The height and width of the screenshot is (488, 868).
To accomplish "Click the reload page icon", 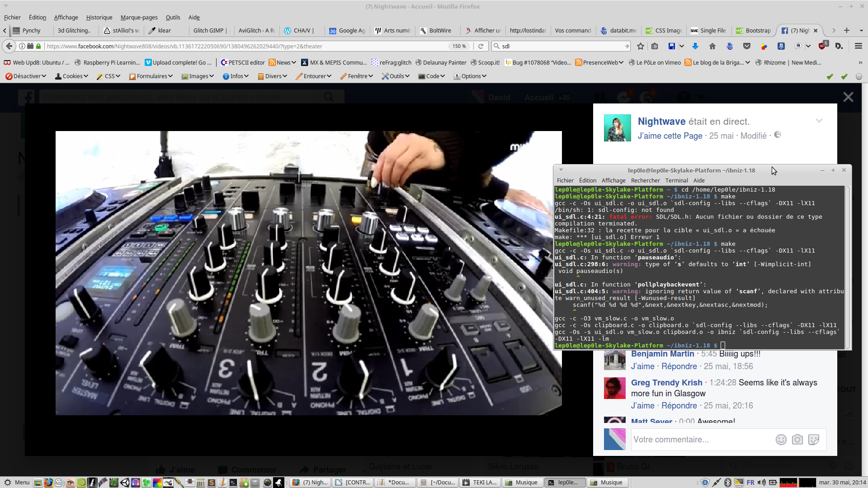I will coord(481,46).
